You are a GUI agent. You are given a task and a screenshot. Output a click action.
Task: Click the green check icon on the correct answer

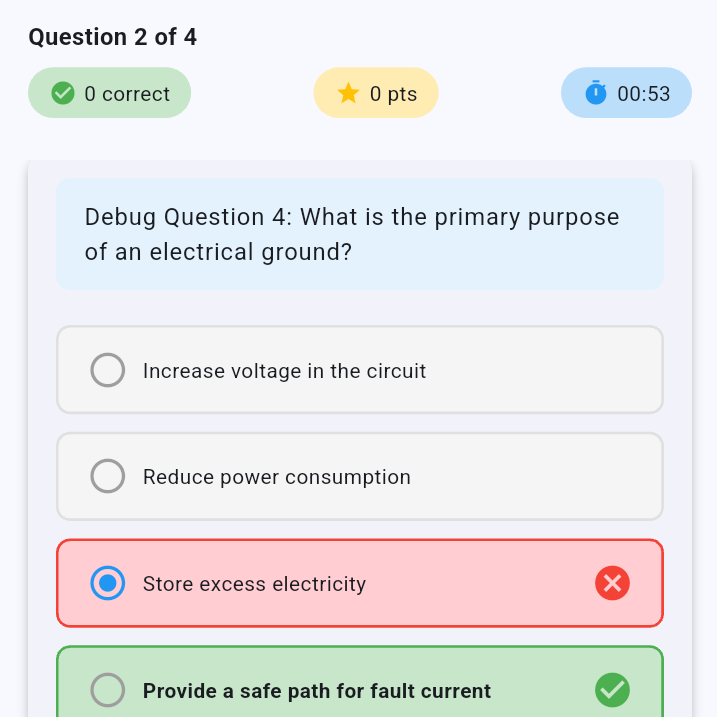click(x=612, y=690)
